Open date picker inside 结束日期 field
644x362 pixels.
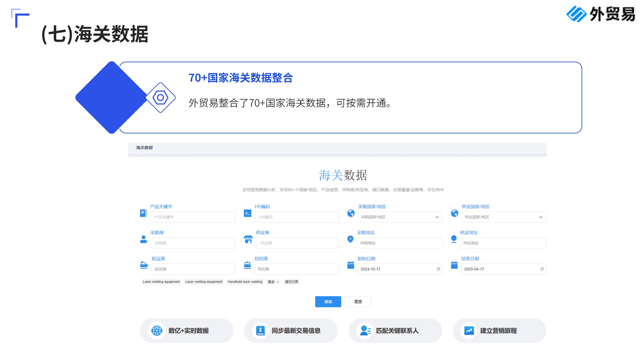click(542, 269)
